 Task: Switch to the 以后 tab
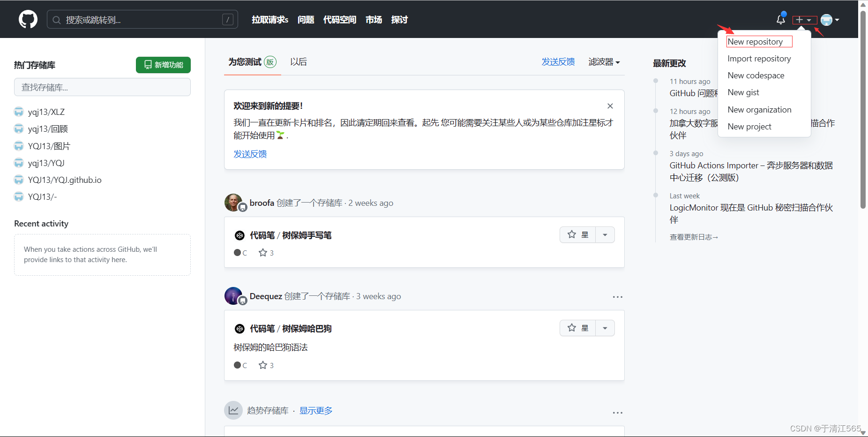299,62
